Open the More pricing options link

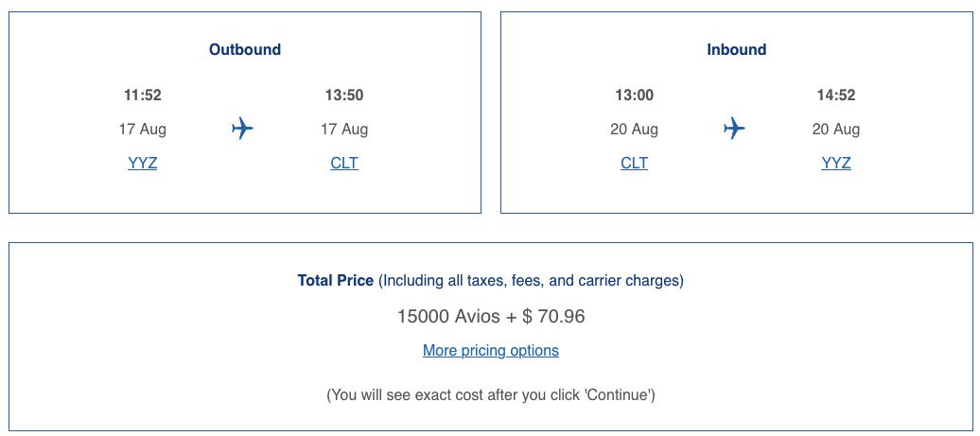pos(490,350)
